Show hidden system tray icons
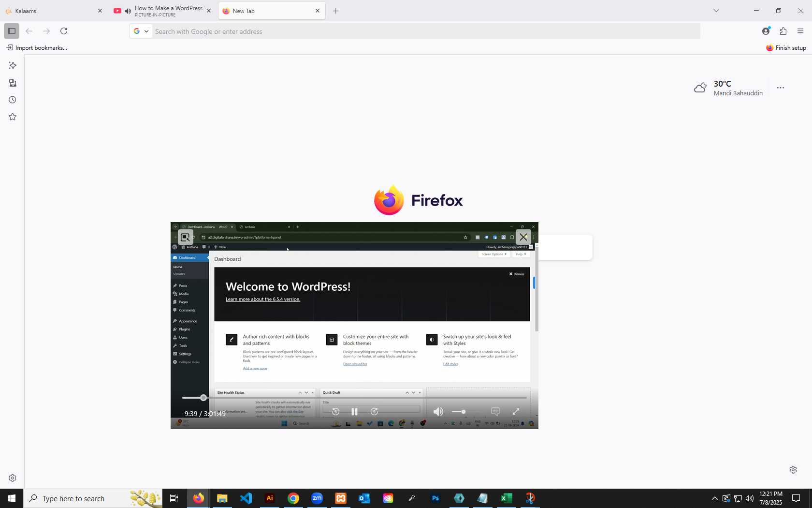This screenshot has width=812, height=508. [714, 498]
